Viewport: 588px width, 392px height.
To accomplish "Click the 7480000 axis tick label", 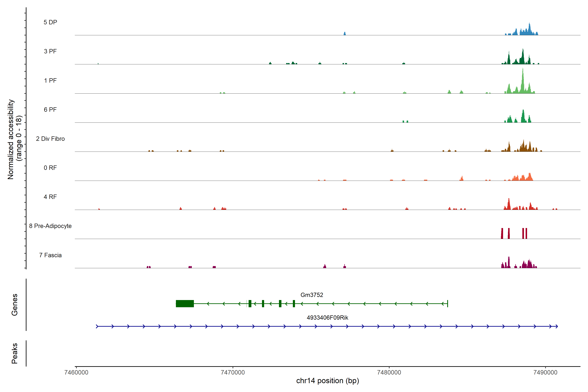I will [x=389, y=372].
